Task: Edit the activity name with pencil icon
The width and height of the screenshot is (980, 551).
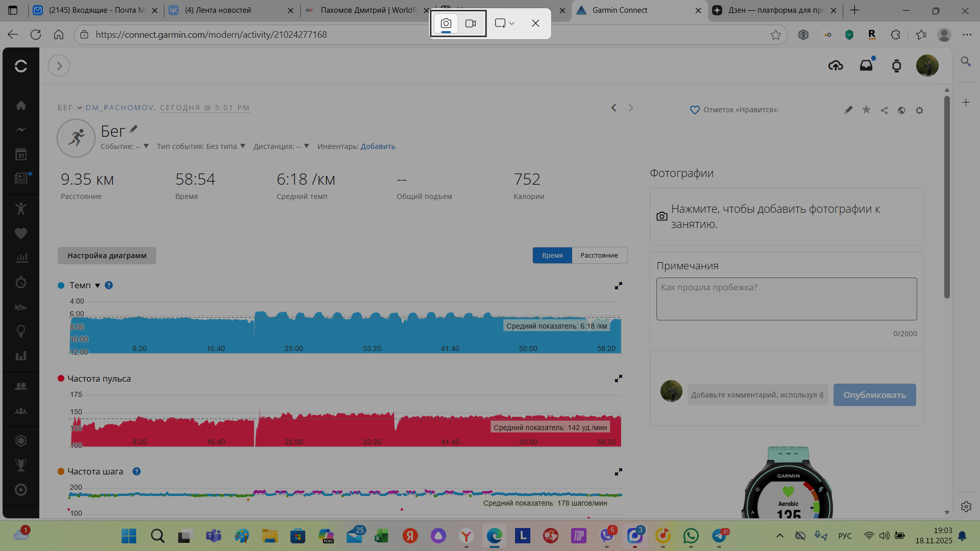Action: point(134,129)
